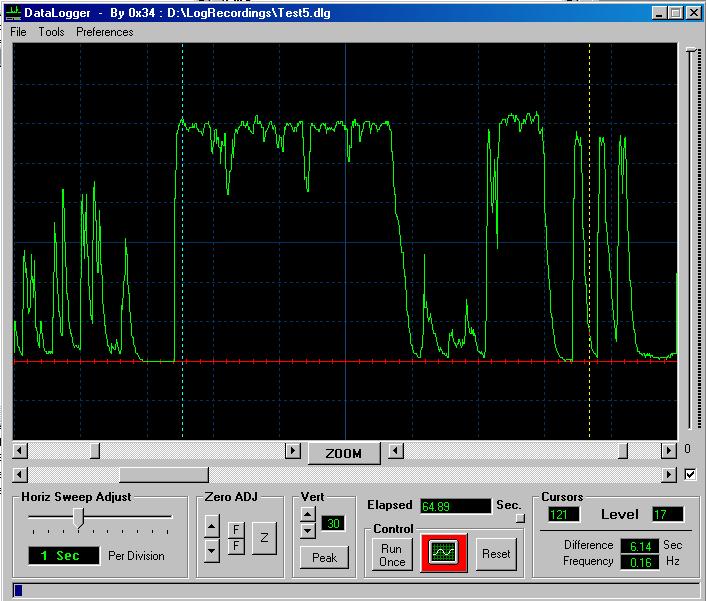Click the ZOOM button

344,453
